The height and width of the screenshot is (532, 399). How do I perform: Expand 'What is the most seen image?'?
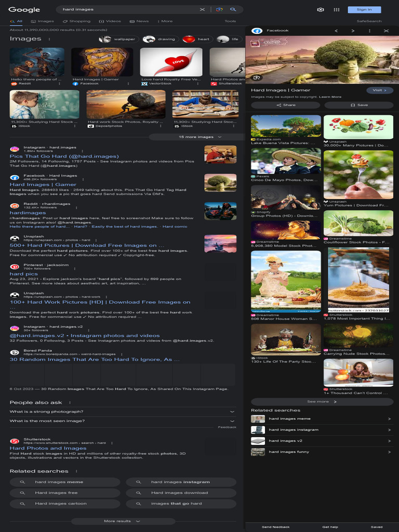click(122, 421)
